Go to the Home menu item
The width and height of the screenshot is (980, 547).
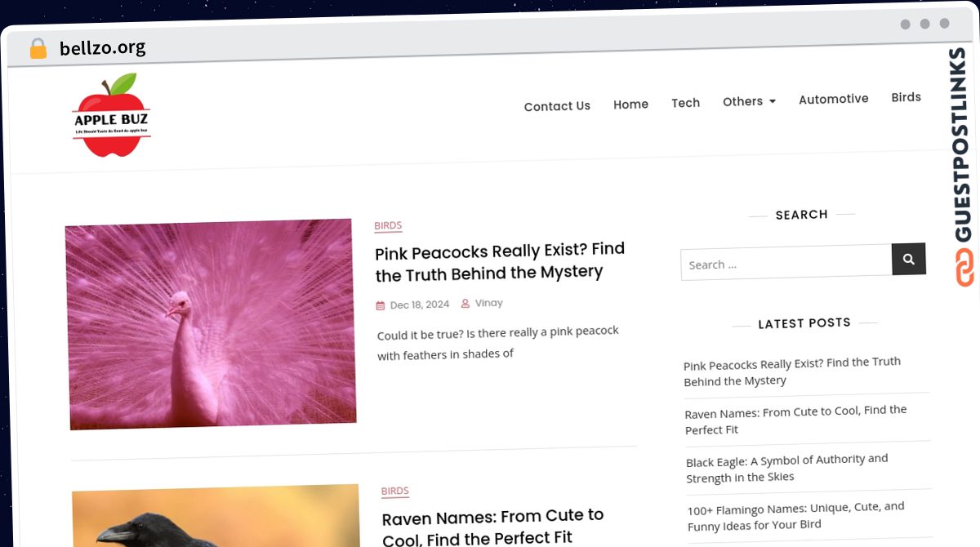point(630,105)
